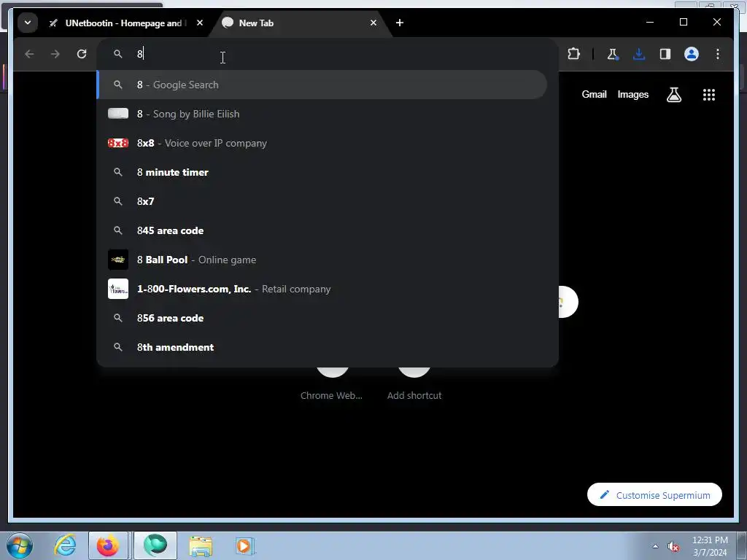Open the Windows Start menu
Viewport: 747px width, 560px height.
[x=20, y=545]
